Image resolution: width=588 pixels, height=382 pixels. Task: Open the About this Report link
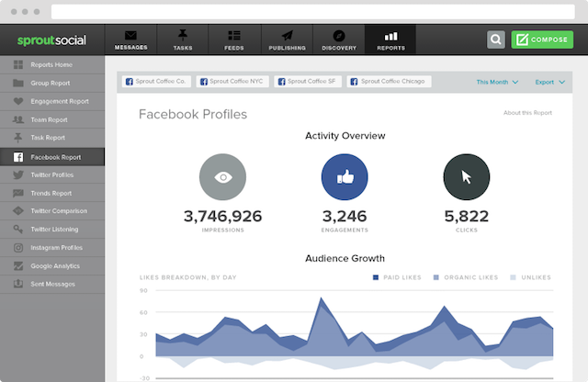[527, 112]
